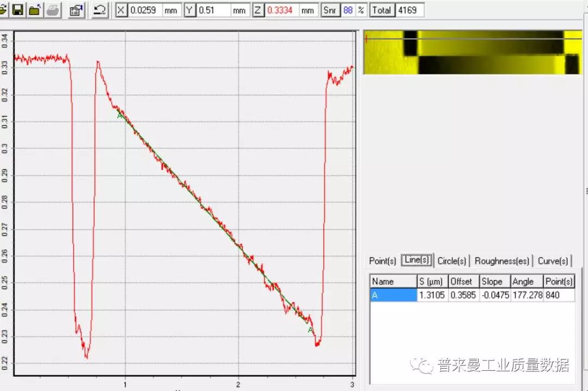Click the Snr value 88
Image resolution: width=588 pixels, height=391 pixels.
click(x=348, y=10)
